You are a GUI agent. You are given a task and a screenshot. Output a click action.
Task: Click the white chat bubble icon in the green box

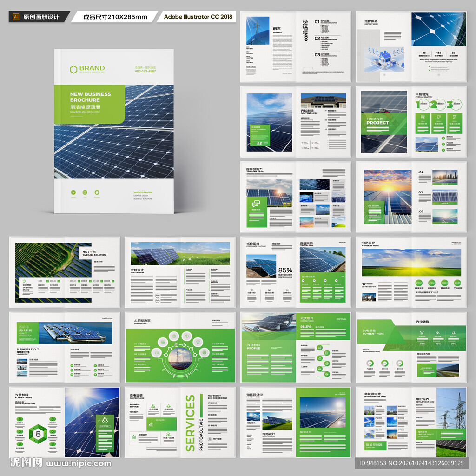coord(256,204)
